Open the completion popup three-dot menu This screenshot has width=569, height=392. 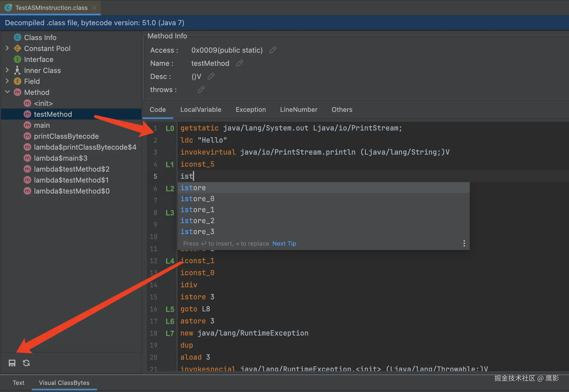(464, 243)
